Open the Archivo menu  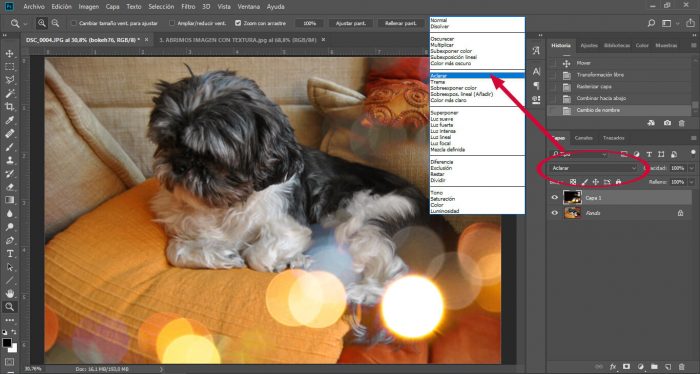(34, 7)
